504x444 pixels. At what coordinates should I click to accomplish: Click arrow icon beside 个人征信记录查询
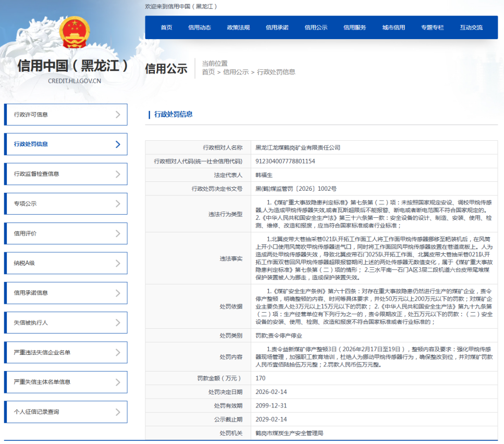118,412
